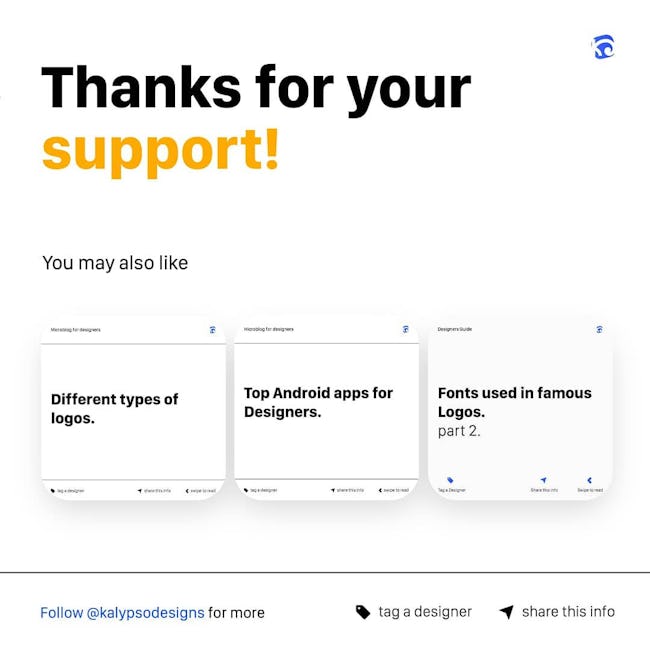650x650 pixels.
Task: Open the "Top Android apps for Designers." card
Action: tap(327, 408)
